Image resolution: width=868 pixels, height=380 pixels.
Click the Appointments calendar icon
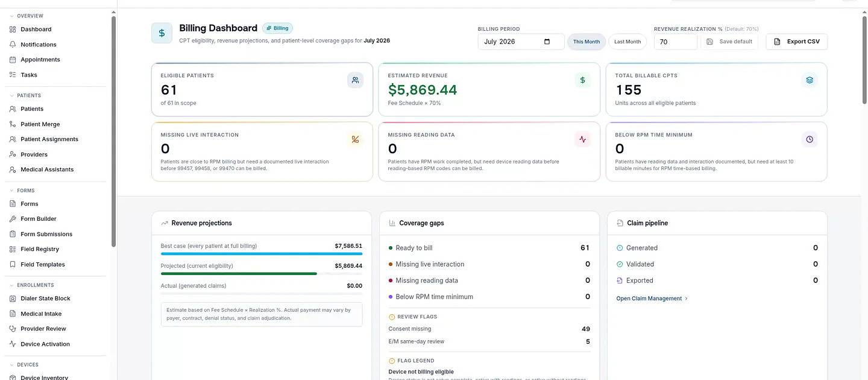(x=13, y=59)
